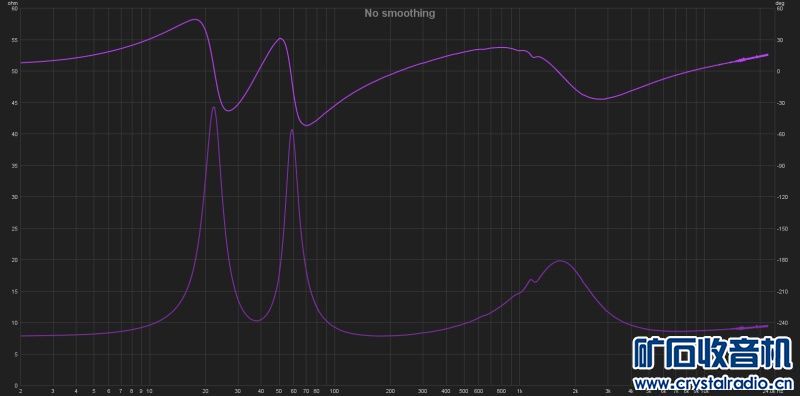Click the small kink in impedance curve near 1.2k

click(x=532, y=280)
